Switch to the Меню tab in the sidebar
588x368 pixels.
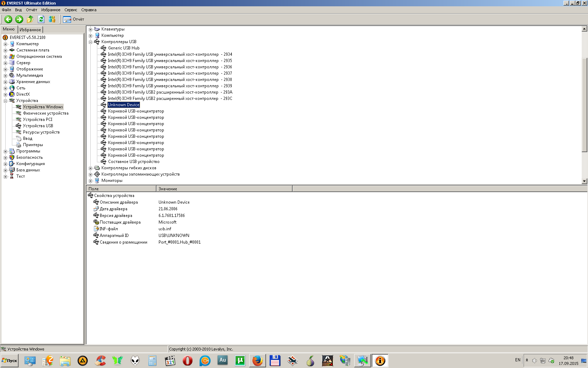point(9,29)
